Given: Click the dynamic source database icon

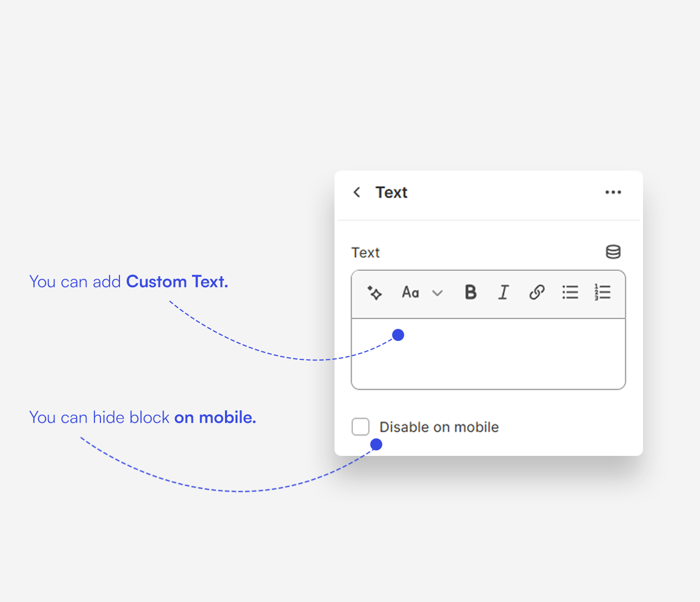Looking at the screenshot, I should tap(613, 252).
